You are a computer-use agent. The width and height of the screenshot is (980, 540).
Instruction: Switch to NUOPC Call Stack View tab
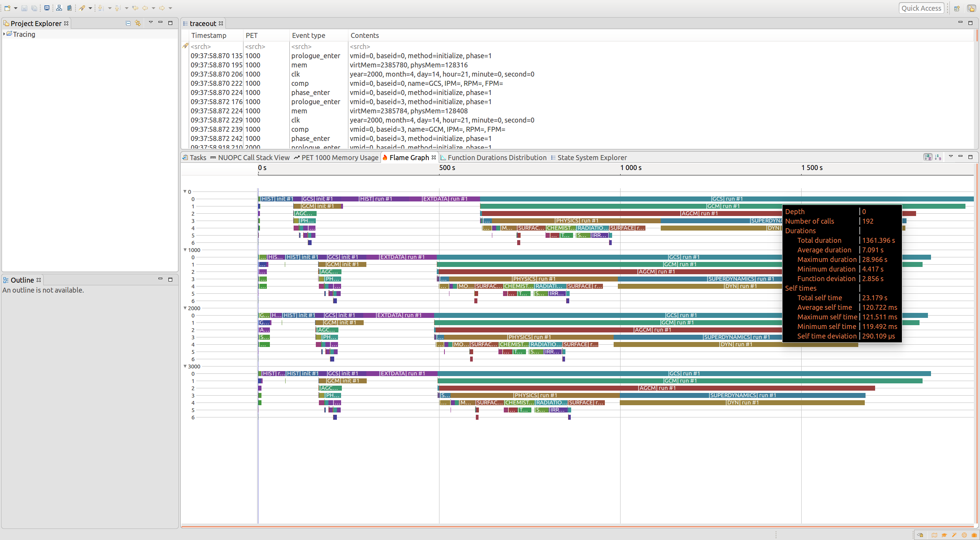click(253, 157)
